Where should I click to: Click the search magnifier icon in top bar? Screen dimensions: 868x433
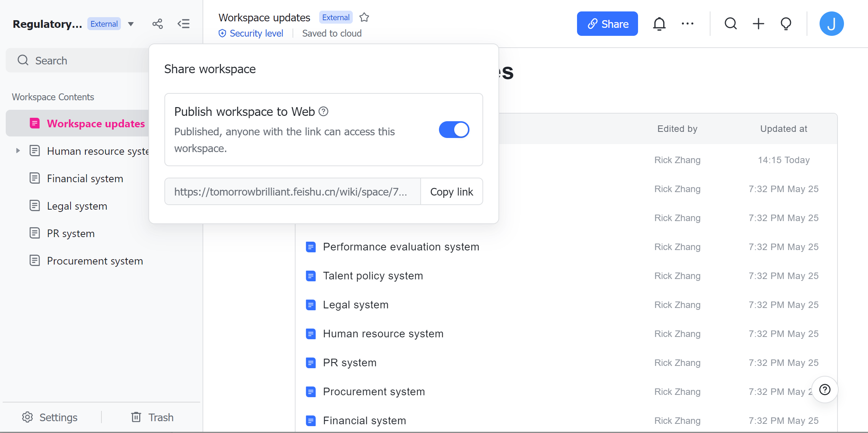pyautogui.click(x=730, y=24)
